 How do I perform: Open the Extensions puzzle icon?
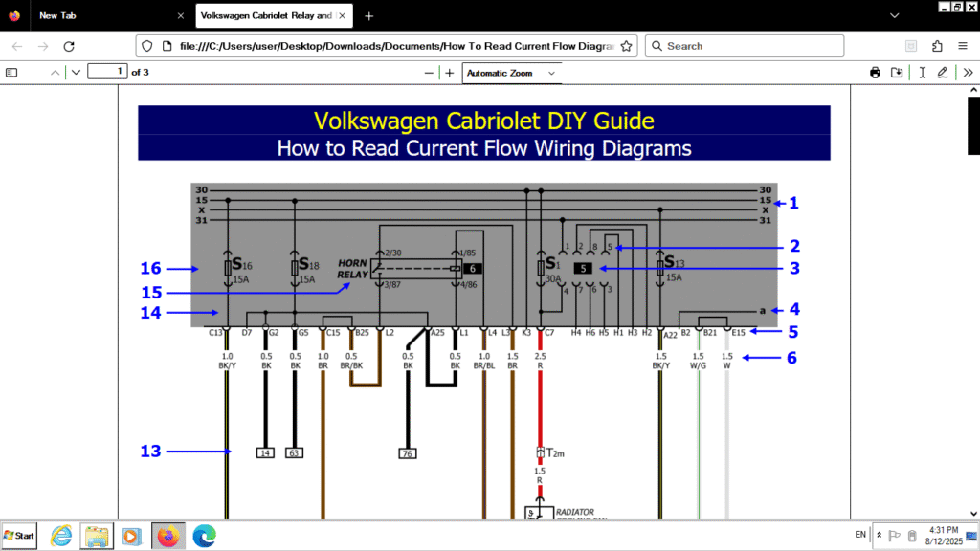937,46
